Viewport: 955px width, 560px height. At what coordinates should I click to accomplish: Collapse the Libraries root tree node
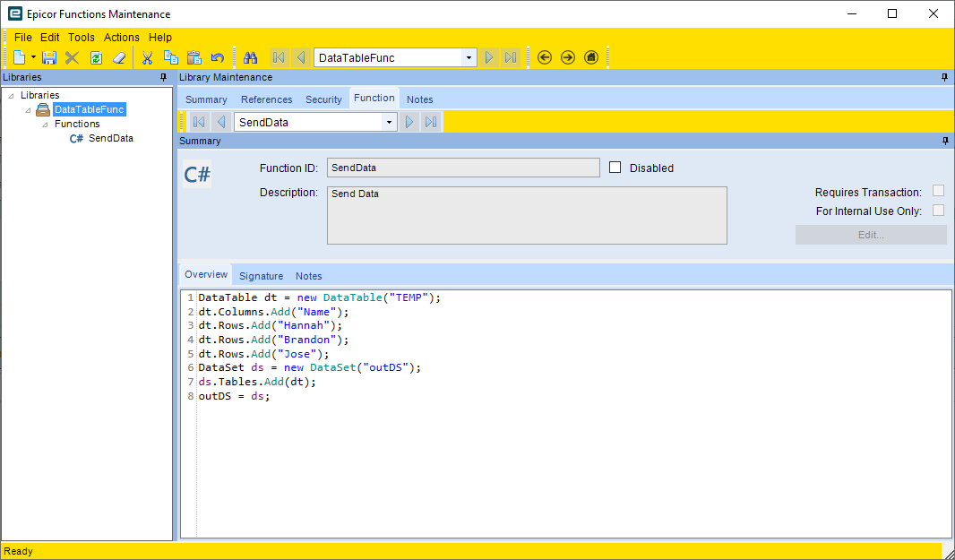coord(11,96)
